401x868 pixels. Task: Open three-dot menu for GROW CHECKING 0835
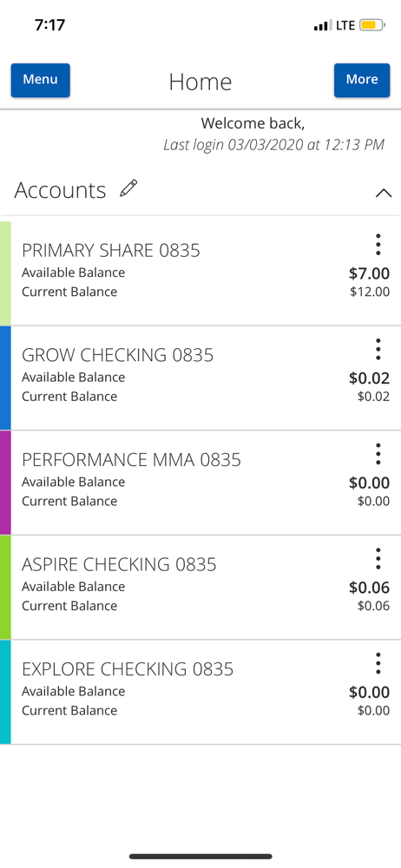tap(378, 349)
